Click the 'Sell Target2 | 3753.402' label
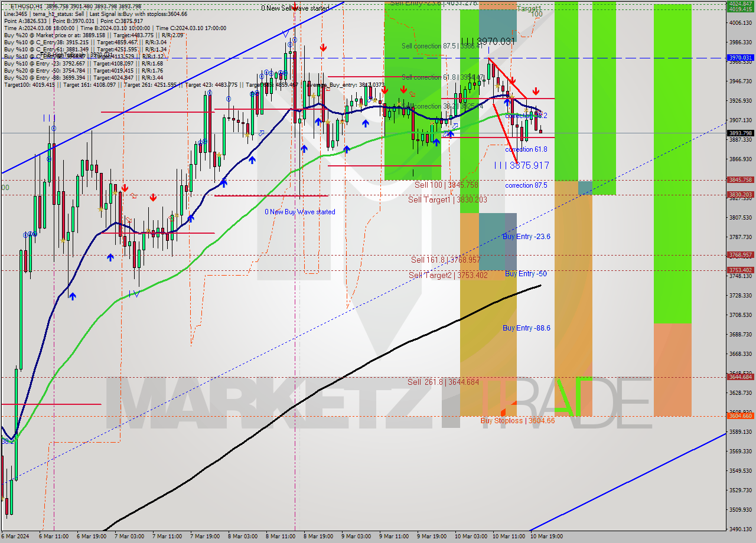Image resolution: width=756 pixels, height=543 pixels. 448,275
